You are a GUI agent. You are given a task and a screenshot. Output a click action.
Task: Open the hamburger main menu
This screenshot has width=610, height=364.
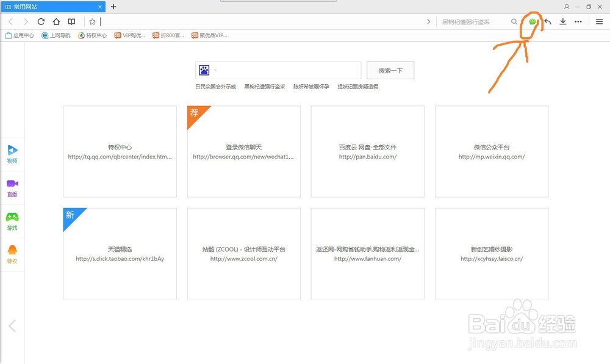(599, 22)
